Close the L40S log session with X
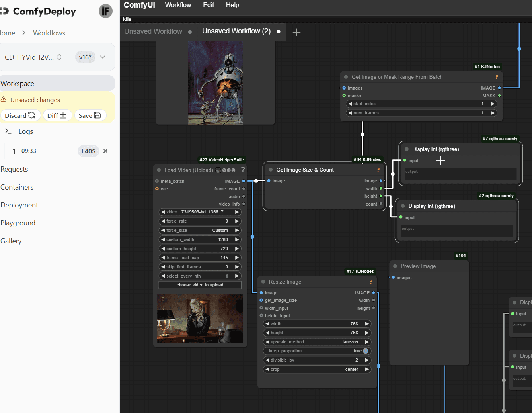 click(x=105, y=151)
